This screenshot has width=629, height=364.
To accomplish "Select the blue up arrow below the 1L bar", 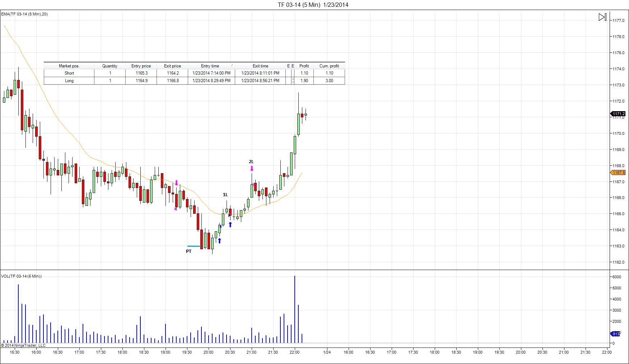I will coord(230,224).
